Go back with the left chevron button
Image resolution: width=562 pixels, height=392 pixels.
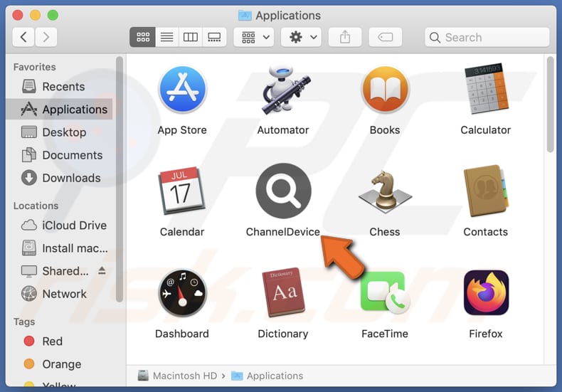tap(23, 37)
